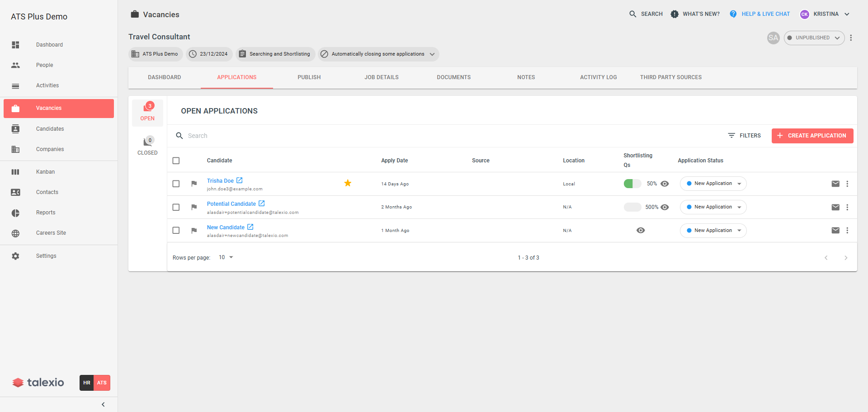Open the Filters panel

745,136
